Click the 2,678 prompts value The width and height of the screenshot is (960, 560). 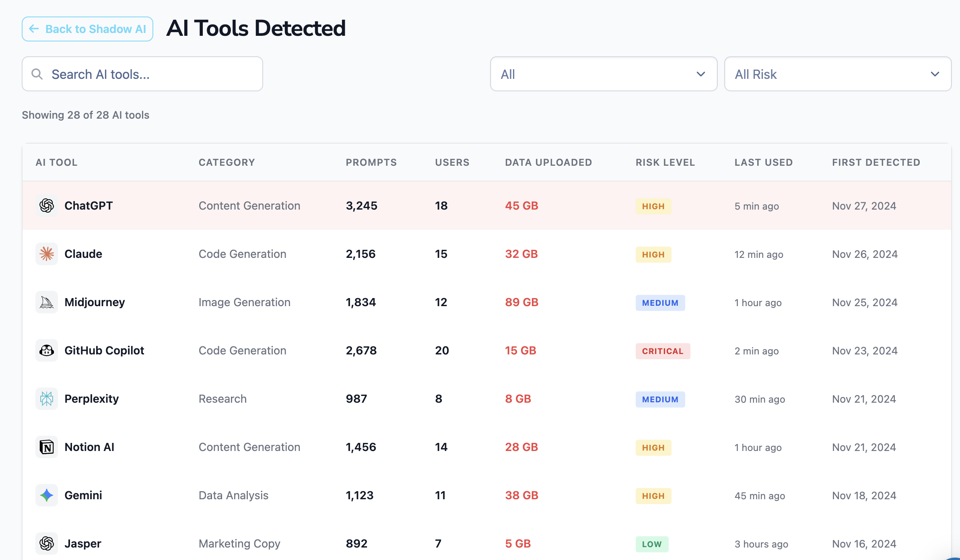point(361,350)
